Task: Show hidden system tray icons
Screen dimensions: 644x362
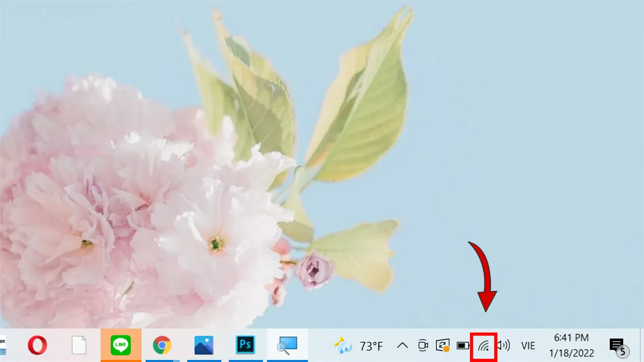Action: [x=402, y=346]
